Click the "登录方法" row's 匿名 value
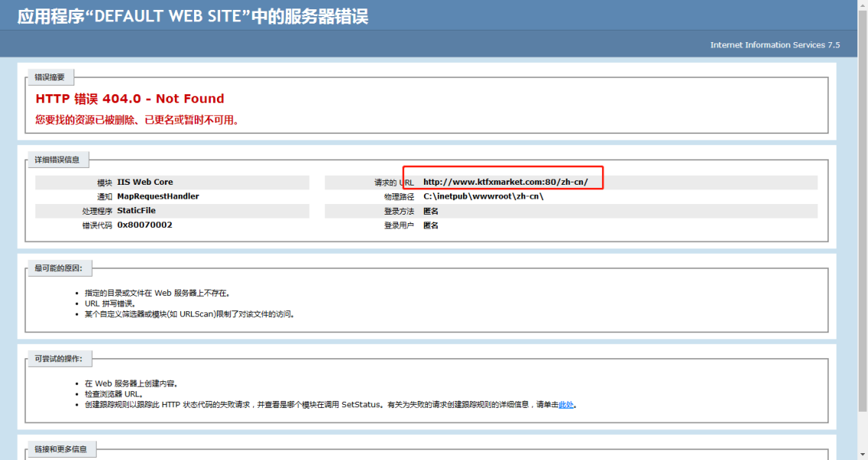This screenshot has width=868, height=460. (431, 211)
